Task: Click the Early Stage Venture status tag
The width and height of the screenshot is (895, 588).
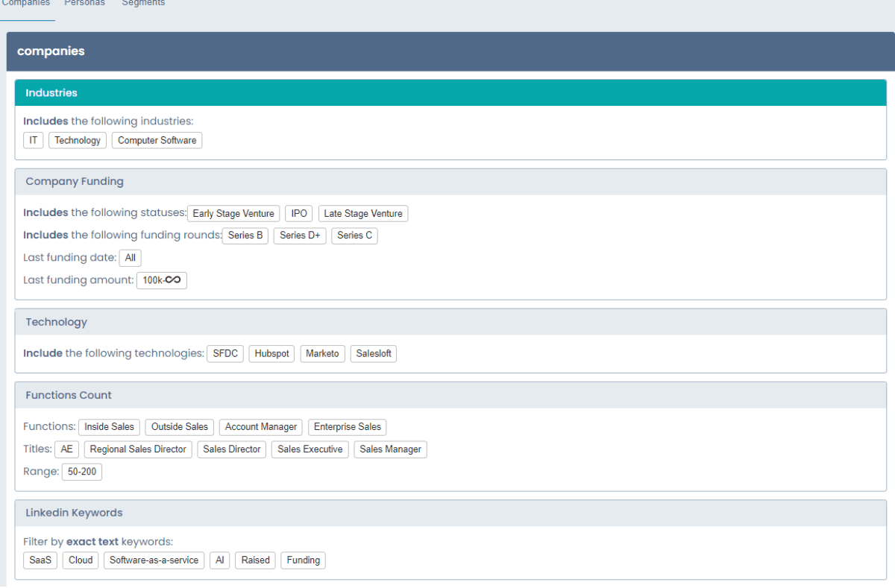Action: click(233, 214)
